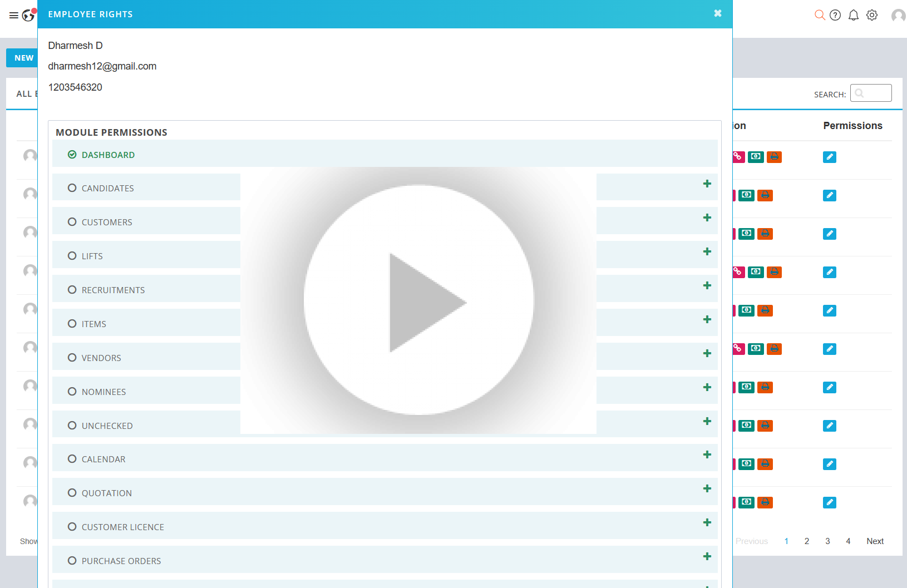
Task: Expand the Items row plus icon
Action: tap(707, 319)
